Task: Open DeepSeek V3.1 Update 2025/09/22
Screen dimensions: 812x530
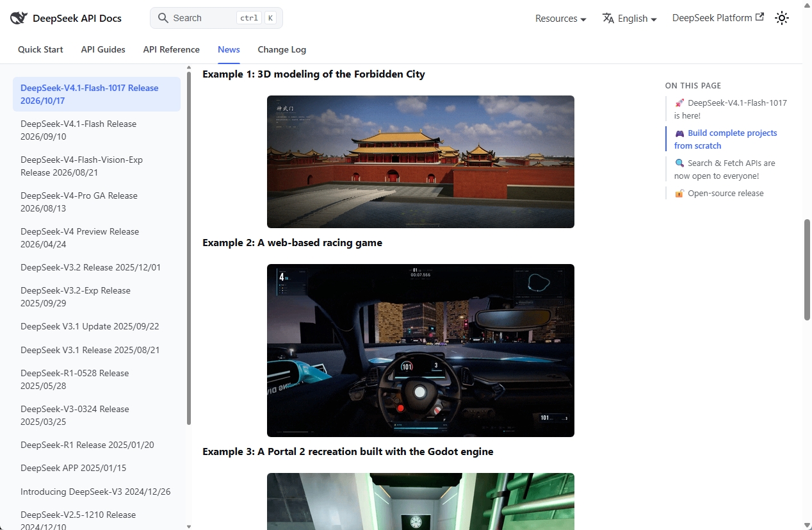Action: click(97, 326)
